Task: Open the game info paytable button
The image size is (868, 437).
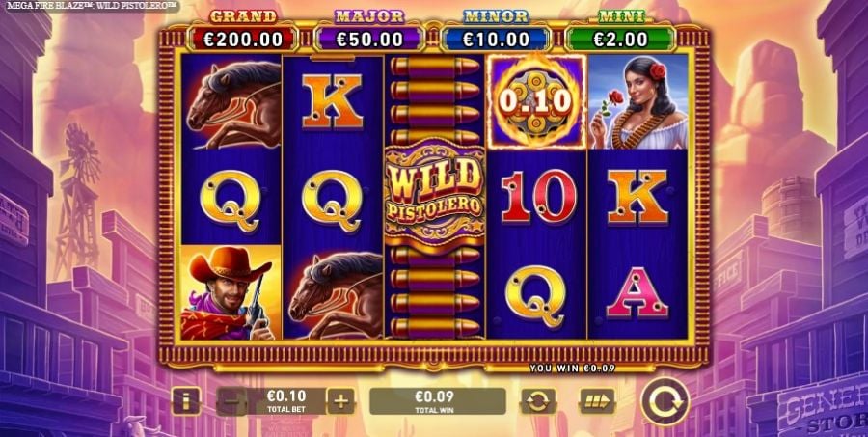Action: point(186,401)
